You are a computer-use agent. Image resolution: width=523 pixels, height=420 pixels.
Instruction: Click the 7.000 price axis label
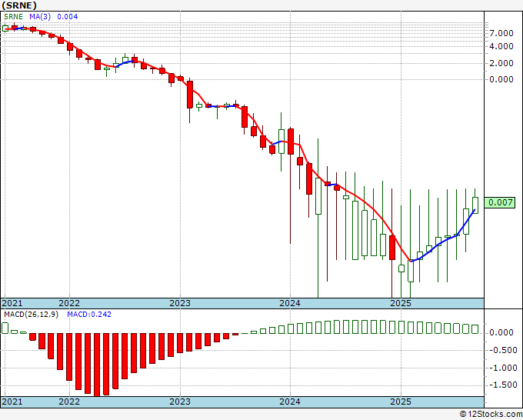coord(501,33)
